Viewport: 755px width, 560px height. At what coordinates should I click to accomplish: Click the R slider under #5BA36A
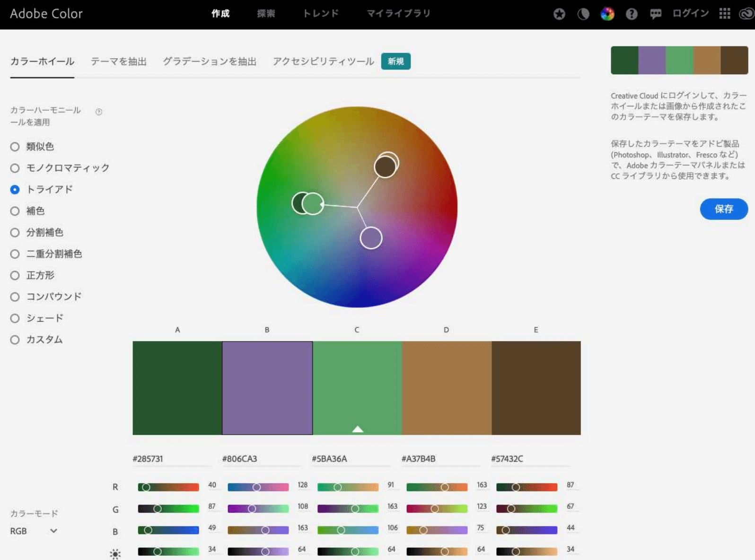coord(348,487)
